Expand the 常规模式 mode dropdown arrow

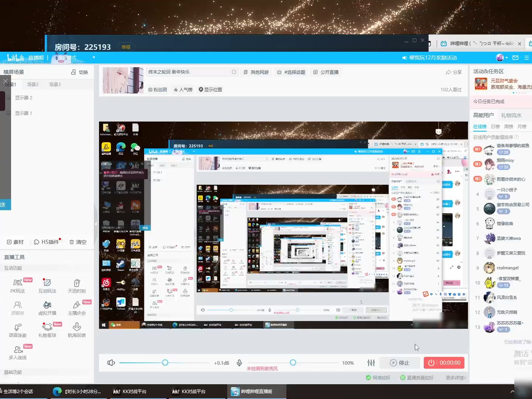coord(94,57)
